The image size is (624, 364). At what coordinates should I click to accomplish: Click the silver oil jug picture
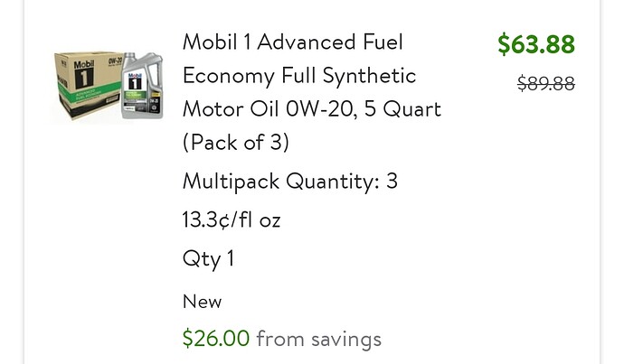[x=142, y=86]
